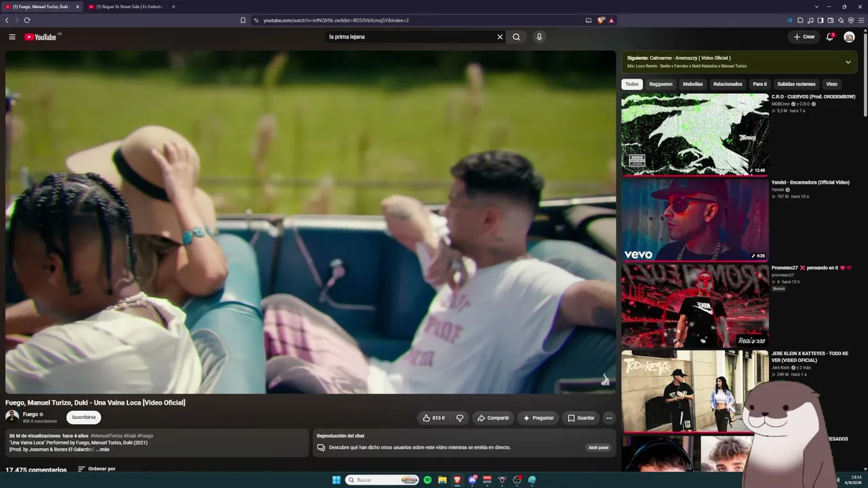Open the notifications bell

[x=829, y=37]
